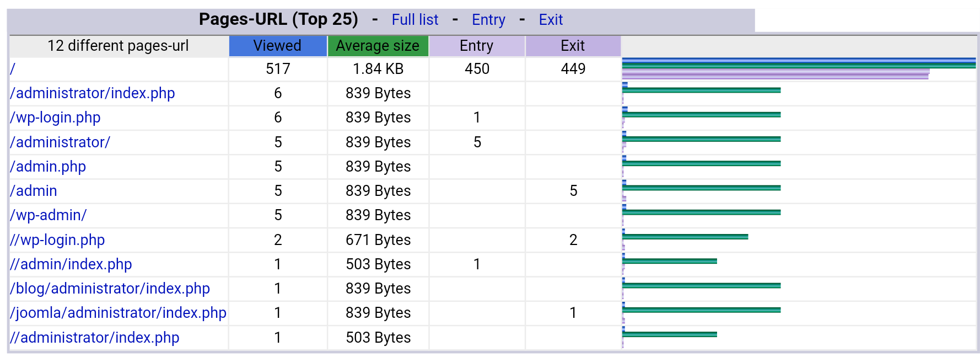Open the //admin/index.php page link
Viewport: 980px width, 362px height.
71,264
